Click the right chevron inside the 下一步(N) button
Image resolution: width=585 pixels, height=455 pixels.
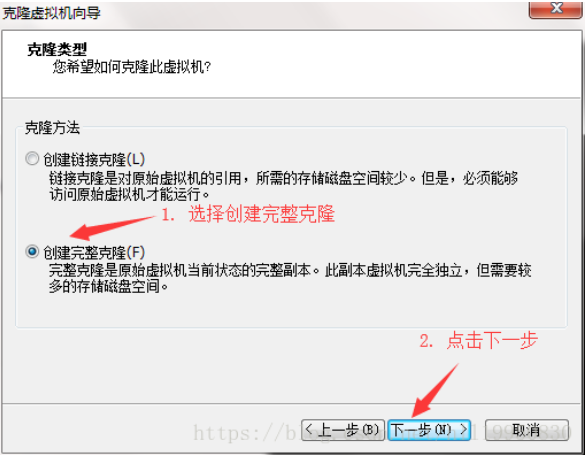click(463, 429)
